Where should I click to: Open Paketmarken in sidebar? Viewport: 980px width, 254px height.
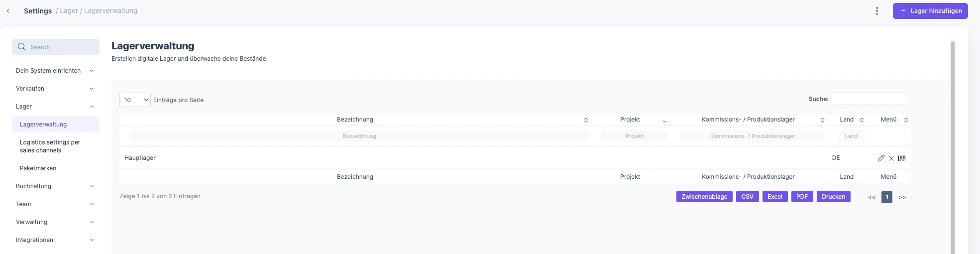click(x=38, y=168)
